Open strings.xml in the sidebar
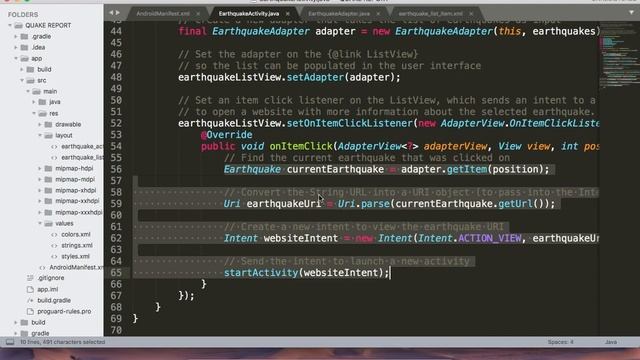640x360 pixels. point(77,245)
